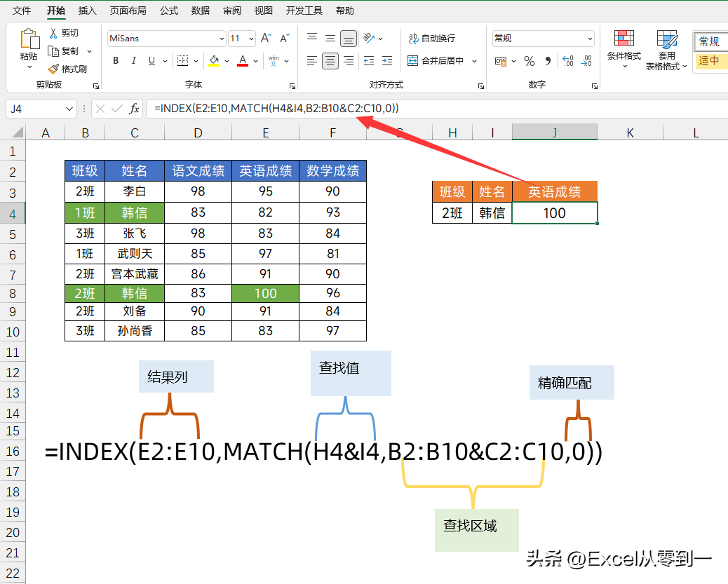Click the Copy icon
This screenshot has width=728, height=584.
(53, 50)
